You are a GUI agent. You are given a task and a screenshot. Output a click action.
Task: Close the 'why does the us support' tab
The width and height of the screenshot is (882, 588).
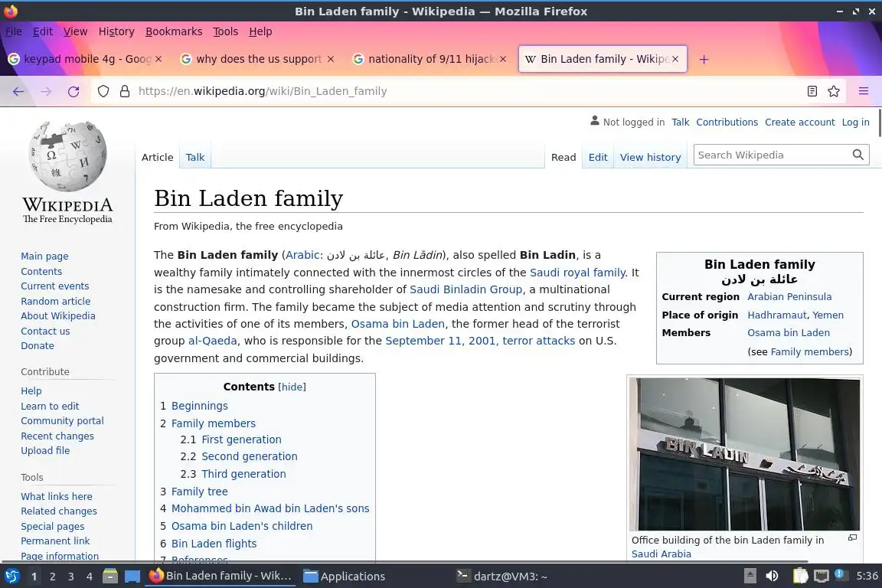[x=331, y=59]
